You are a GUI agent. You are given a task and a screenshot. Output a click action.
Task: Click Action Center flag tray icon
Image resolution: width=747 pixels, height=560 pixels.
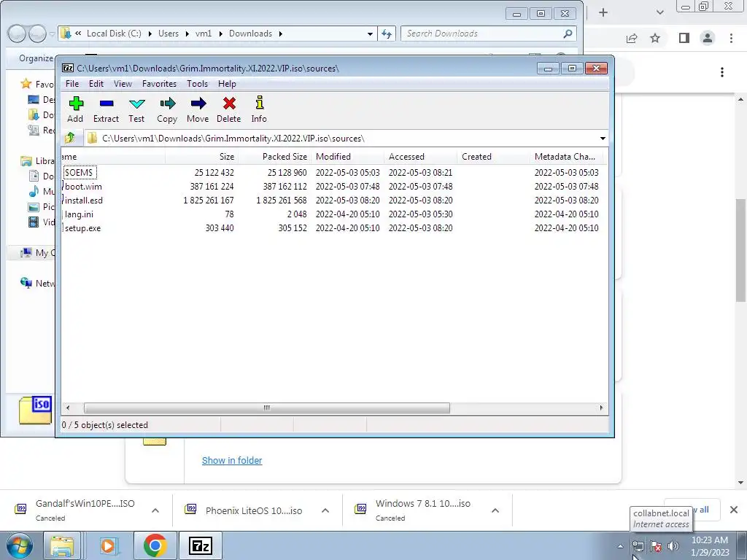pos(656,546)
